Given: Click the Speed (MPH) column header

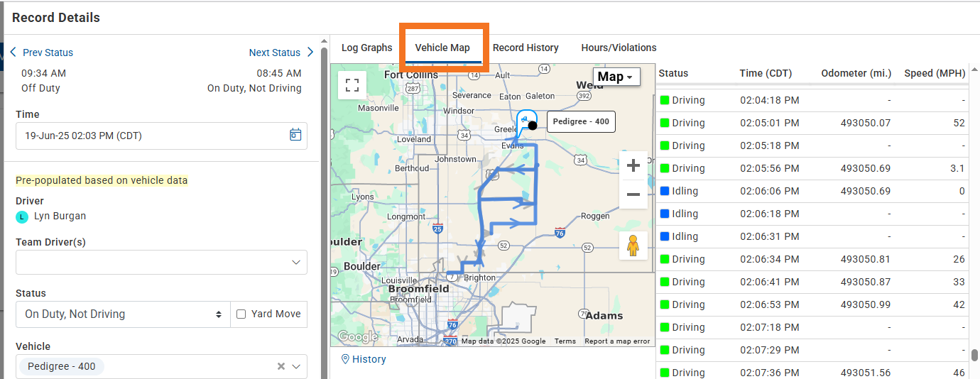Looking at the screenshot, I should [x=935, y=73].
